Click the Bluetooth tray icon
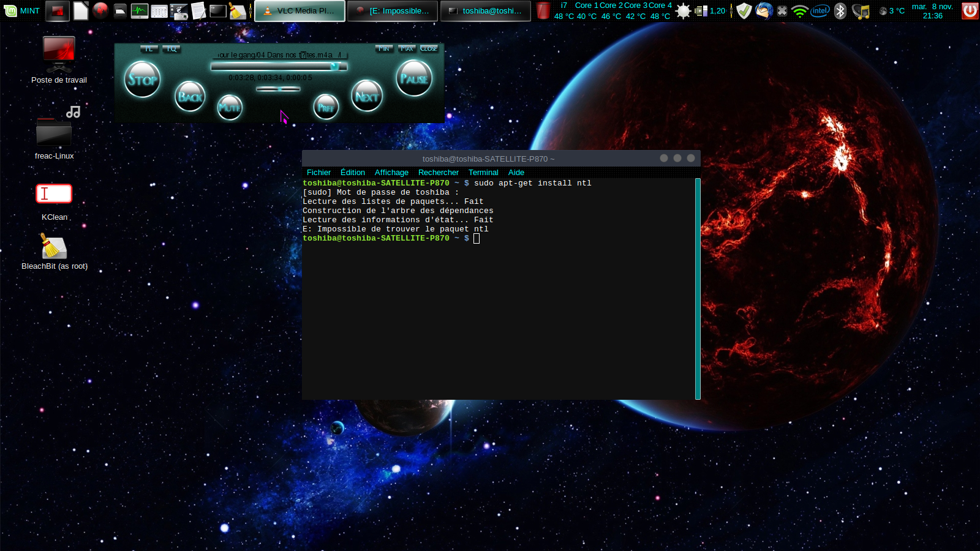 point(840,10)
